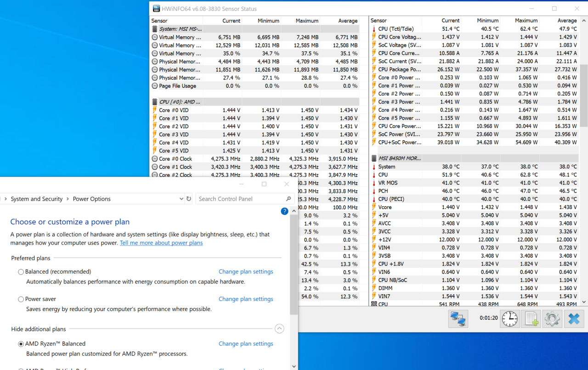The width and height of the screenshot is (588, 370).
Task: Select the Power saver plan radio button
Action: click(x=21, y=299)
